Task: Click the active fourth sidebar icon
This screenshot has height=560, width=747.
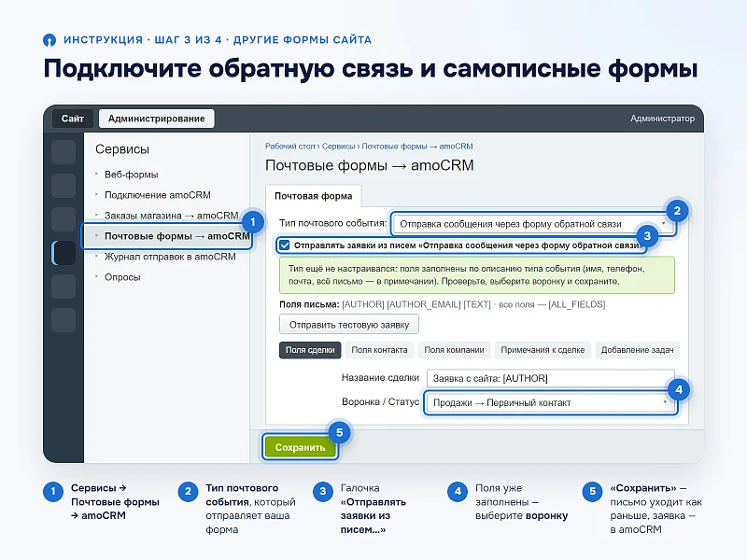Action: pyautogui.click(x=63, y=253)
